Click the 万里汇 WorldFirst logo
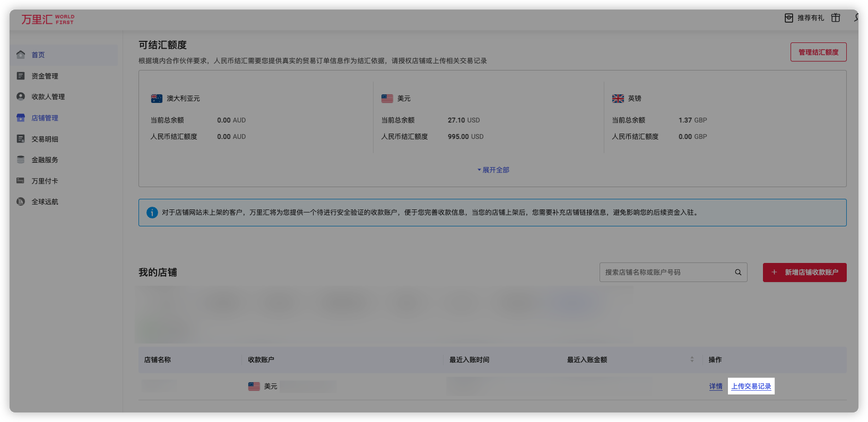The image size is (868, 422). [48, 20]
